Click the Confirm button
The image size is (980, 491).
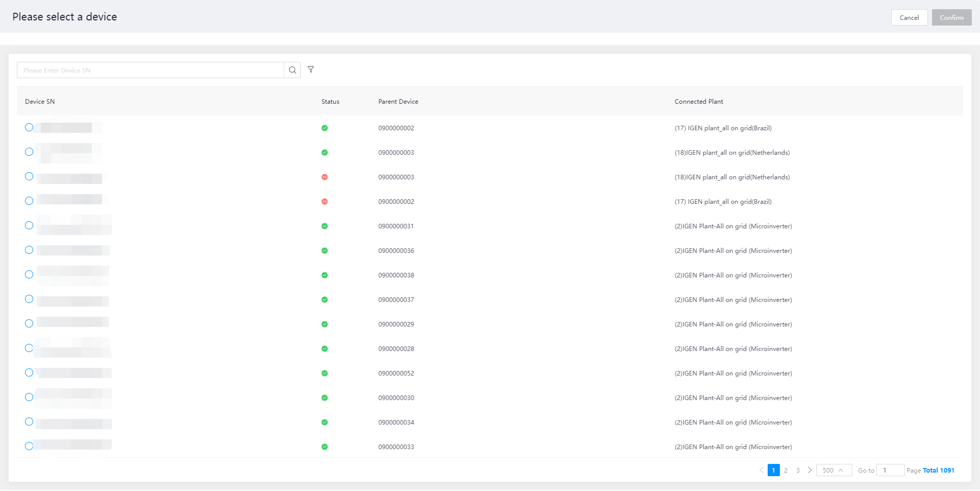pyautogui.click(x=951, y=17)
